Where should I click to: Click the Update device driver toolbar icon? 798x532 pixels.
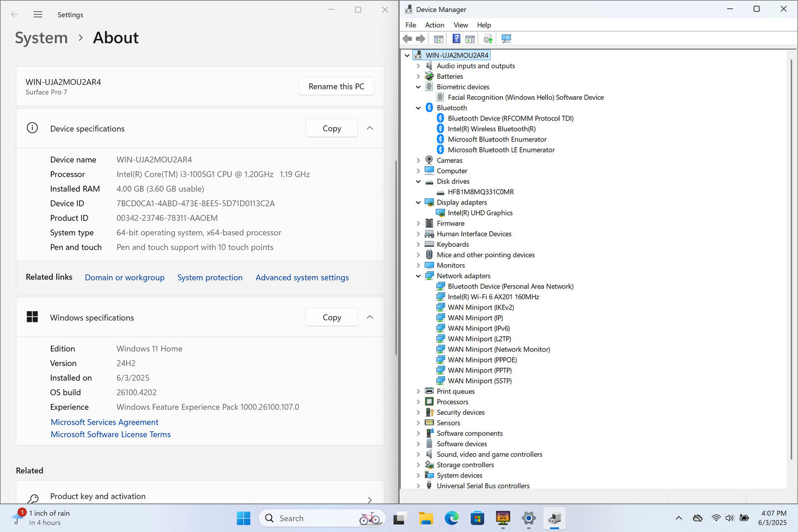pos(488,39)
